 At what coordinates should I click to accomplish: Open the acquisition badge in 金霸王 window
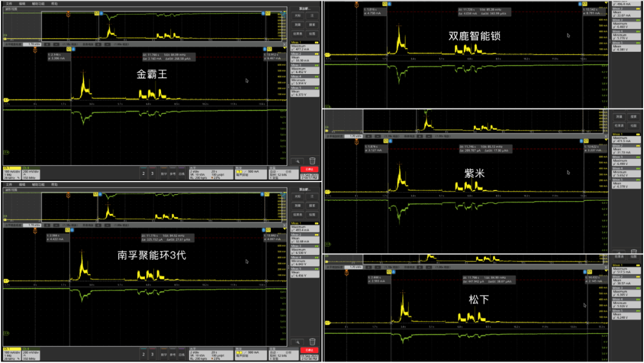coord(283,173)
